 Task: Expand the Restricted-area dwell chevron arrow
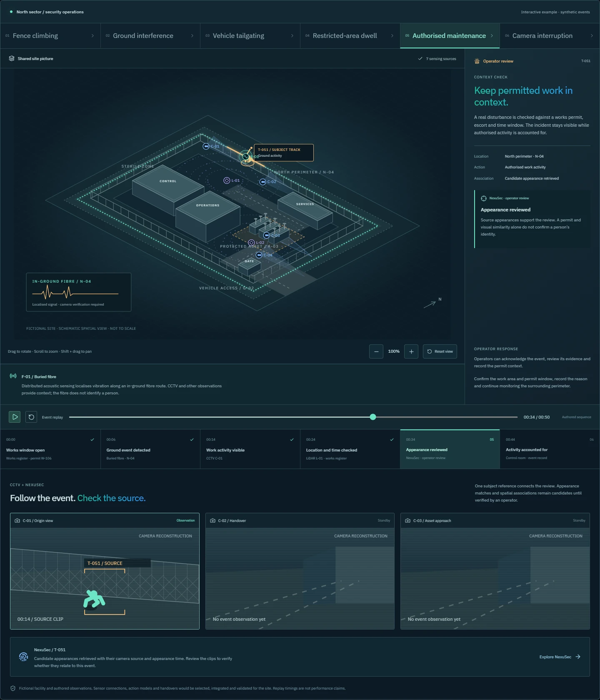point(392,36)
